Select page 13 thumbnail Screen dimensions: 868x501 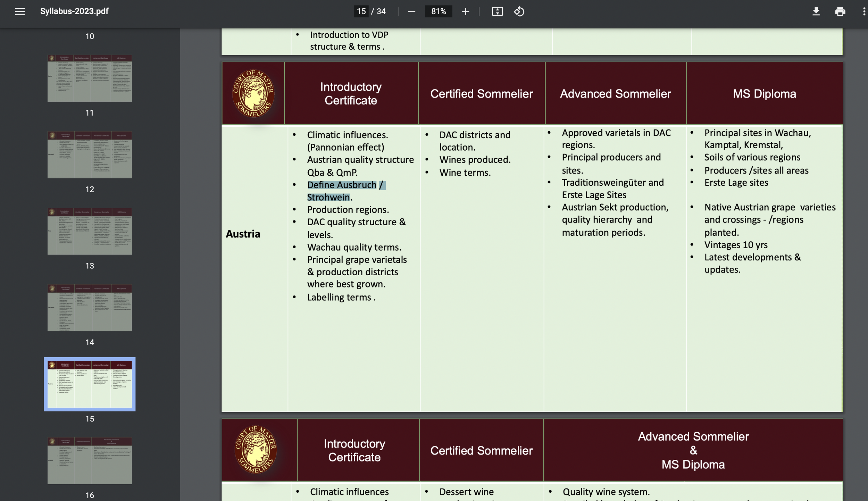tap(90, 231)
